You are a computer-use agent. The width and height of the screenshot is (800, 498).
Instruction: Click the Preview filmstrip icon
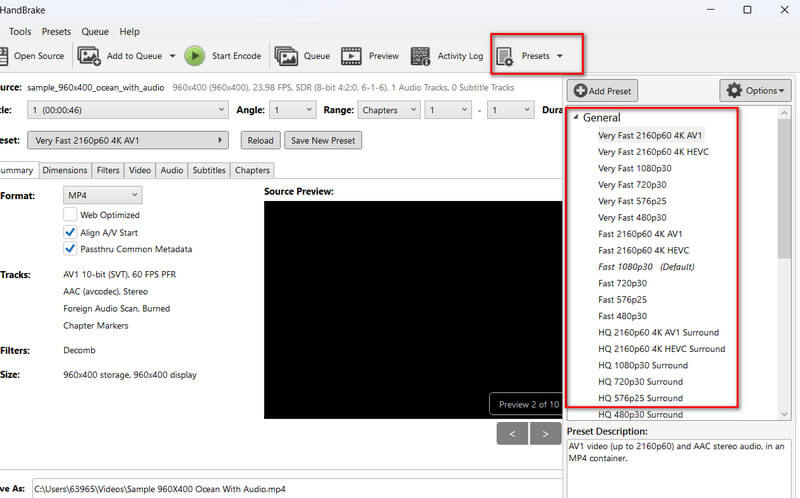351,56
